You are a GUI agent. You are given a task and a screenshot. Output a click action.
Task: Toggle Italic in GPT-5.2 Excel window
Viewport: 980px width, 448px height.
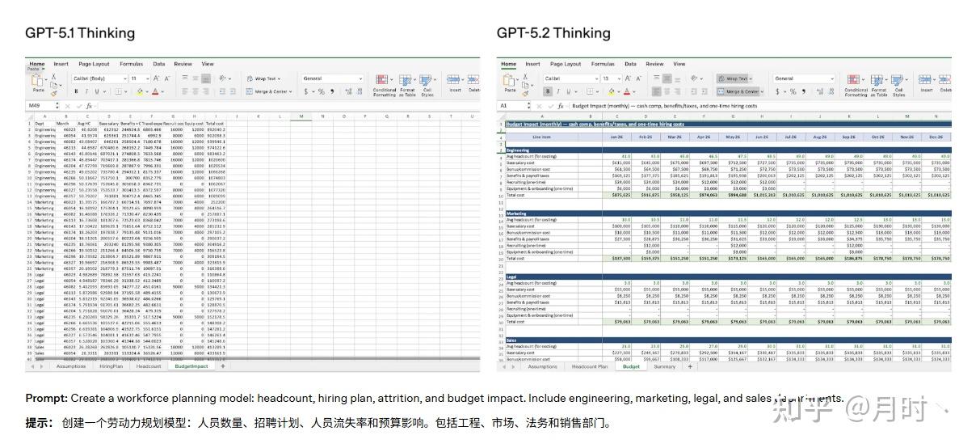point(558,91)
